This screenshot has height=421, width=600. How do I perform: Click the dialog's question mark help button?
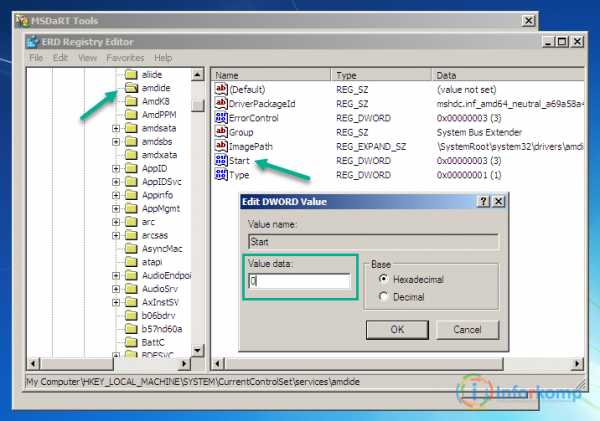click(x=484, y=201)
